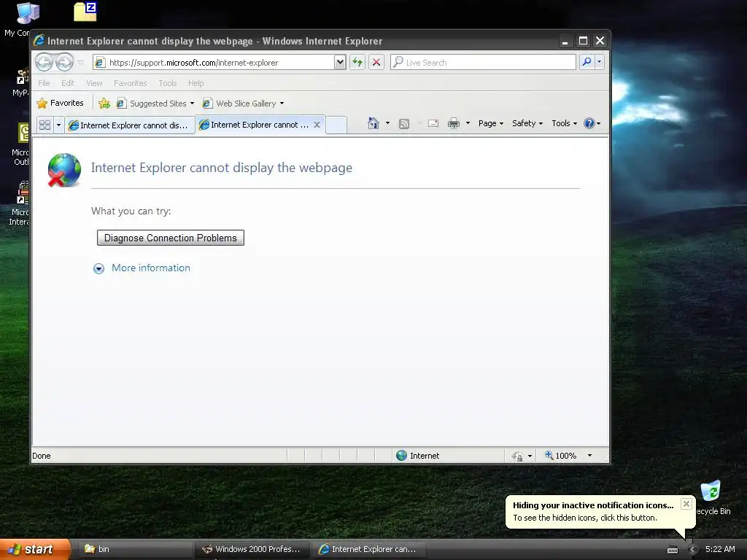The width and height of the screenshot is (747, 560).
Task: Refresh the page with green arrows icon
Action: [357, 63]
